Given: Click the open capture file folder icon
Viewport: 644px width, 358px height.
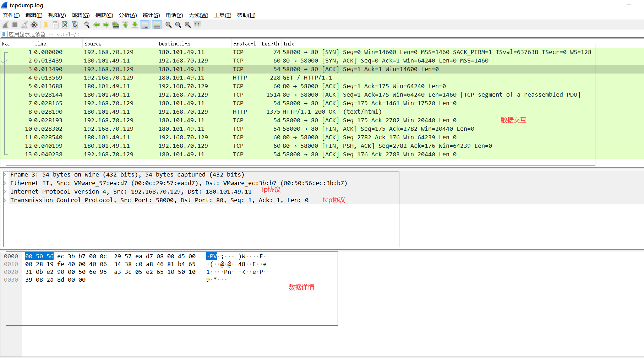Looking at the screenshot, I should pyautogui.click(x=46, y=25).
